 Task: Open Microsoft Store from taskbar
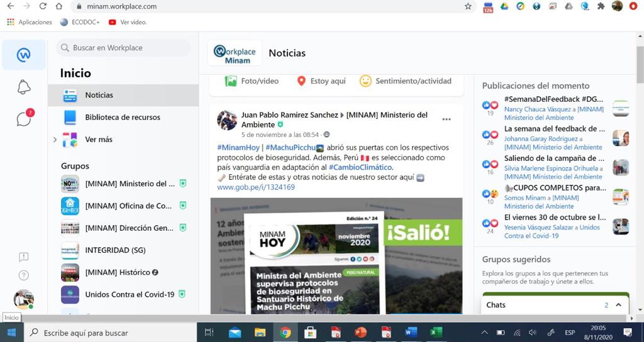(311, 333)
